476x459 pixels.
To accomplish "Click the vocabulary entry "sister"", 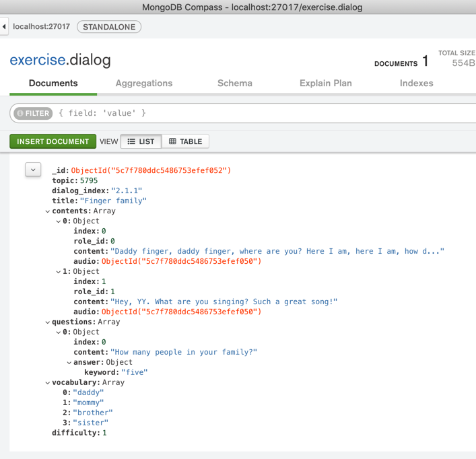I will pyautogui.click(x=90, y=423).
